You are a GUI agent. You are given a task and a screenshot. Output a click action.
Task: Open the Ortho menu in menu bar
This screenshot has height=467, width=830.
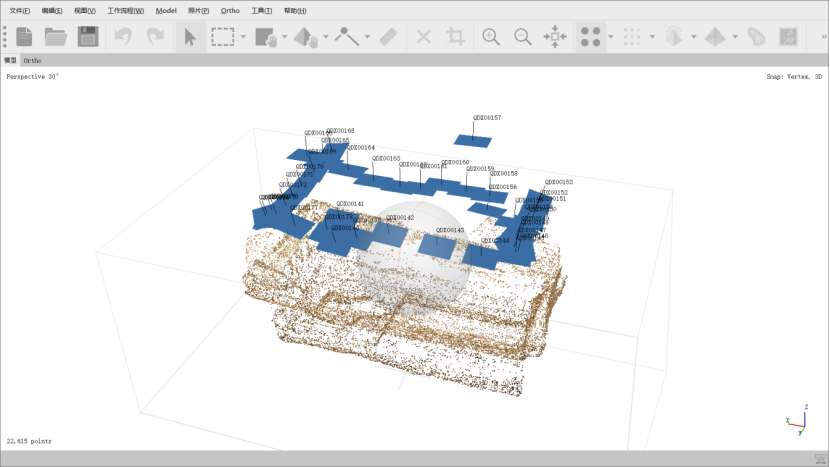click(x=230, y=11)
